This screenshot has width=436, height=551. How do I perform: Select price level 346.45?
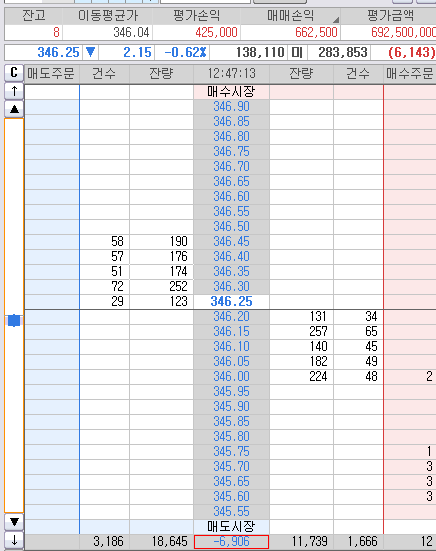click(x=231, y=241)
